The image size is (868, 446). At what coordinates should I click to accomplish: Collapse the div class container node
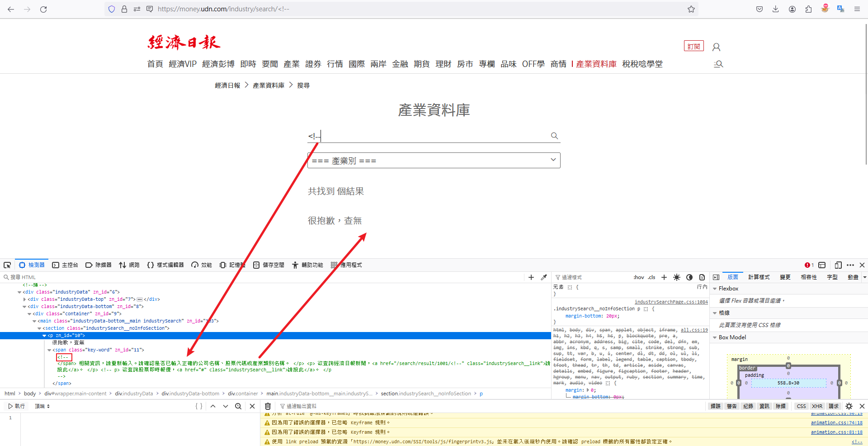coord(29,314)
